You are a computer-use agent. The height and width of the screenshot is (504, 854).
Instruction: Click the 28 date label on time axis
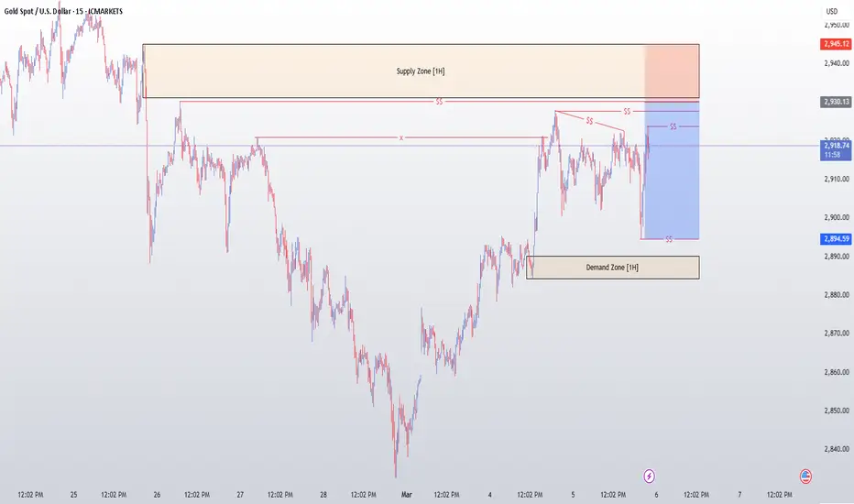323,495
